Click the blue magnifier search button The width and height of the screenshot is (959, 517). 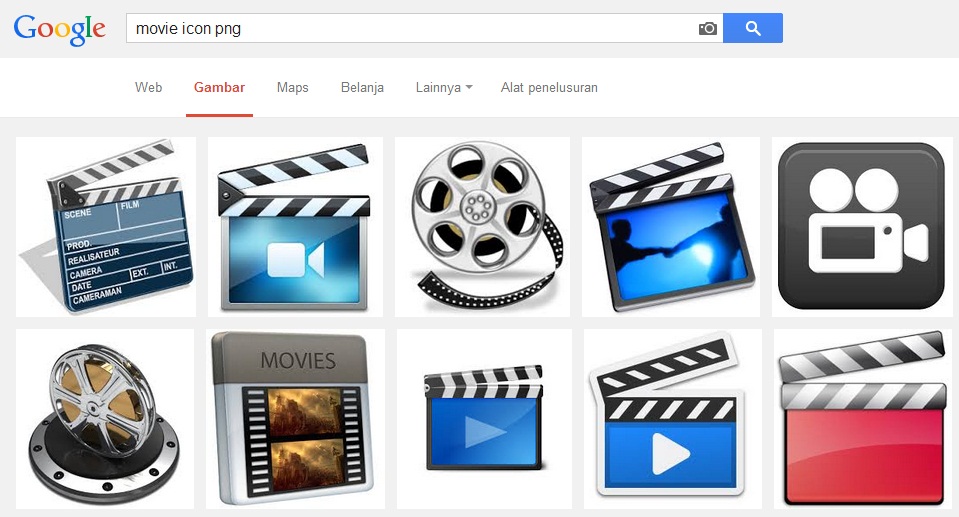[752, 28]
